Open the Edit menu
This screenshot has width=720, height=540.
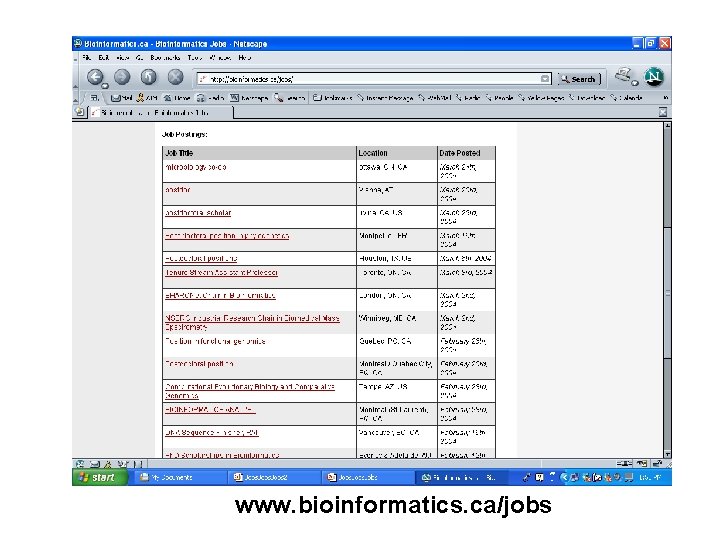coord(103,57)
